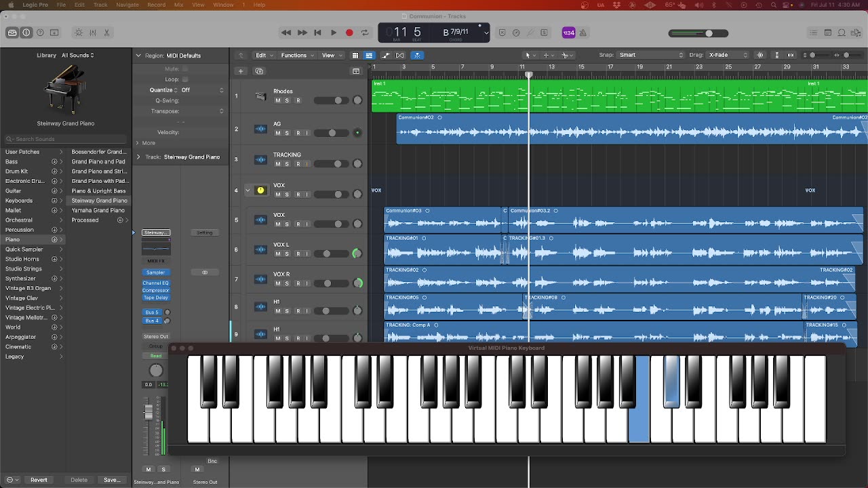Viewport: 868px width, 488px height.
Task: Toggle Flex button in Tracks toolbar
Action: [x=400, y=55]
